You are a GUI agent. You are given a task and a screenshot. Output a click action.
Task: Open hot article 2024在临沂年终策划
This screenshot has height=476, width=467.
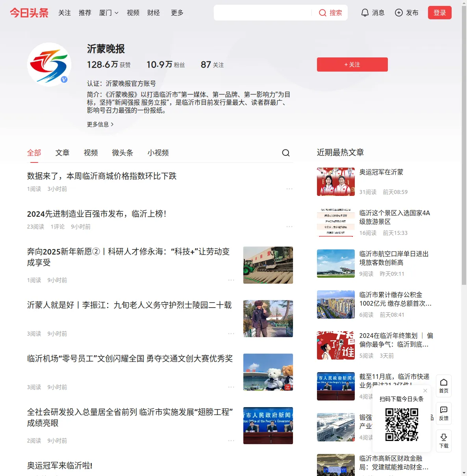[396, 340]
